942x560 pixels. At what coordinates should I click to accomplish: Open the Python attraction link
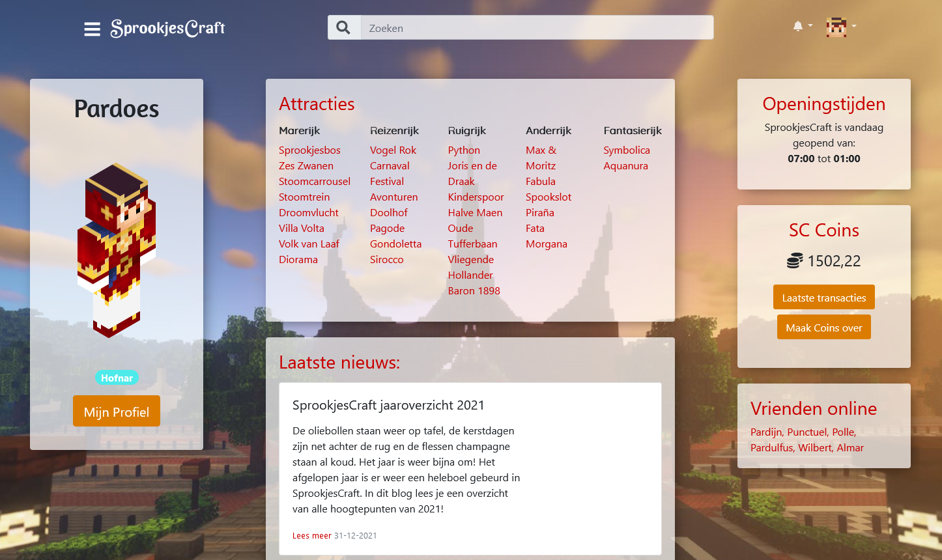coord(464,150)
